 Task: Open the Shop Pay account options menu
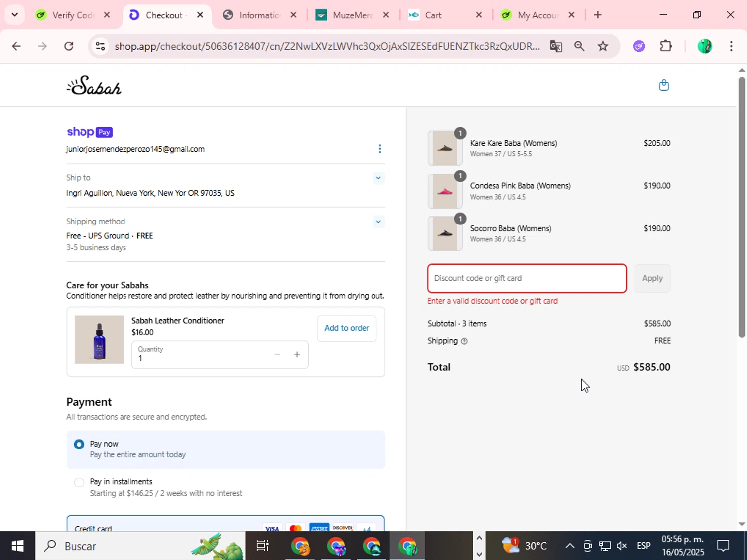pyautogui.click(x=380, y=149)
